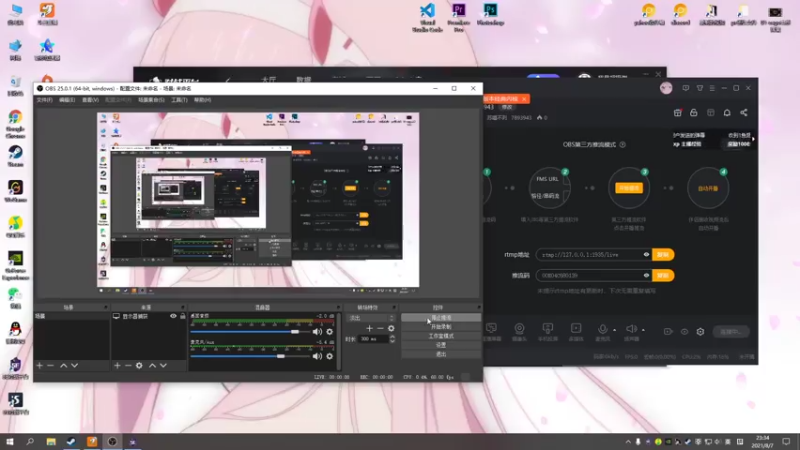Open Visual Studio Code desktop icon

click(428, 17)
